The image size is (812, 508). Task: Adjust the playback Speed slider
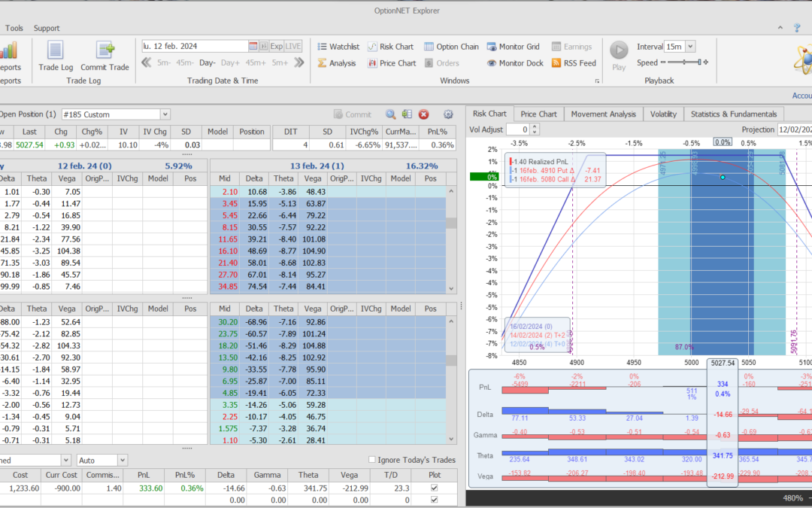point(684,63)
